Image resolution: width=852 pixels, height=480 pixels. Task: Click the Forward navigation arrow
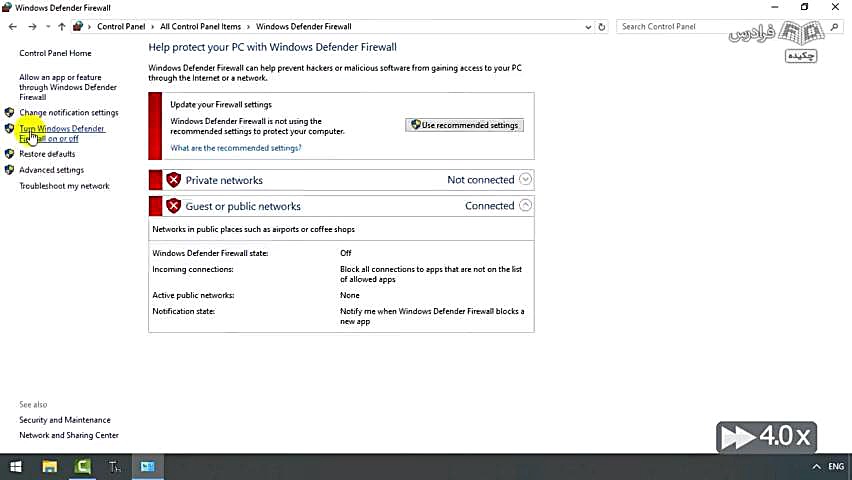(x=32, y=27)
